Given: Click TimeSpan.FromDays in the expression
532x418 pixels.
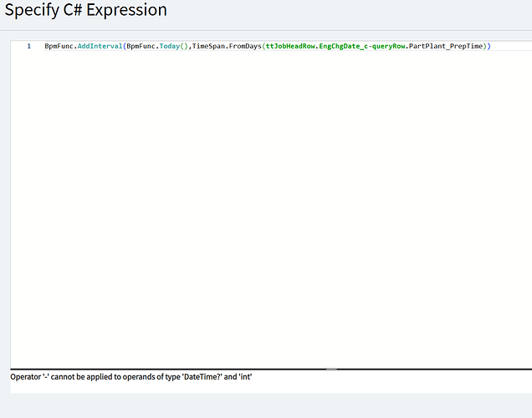Looking at the screenshot, I should coord(227,46).
